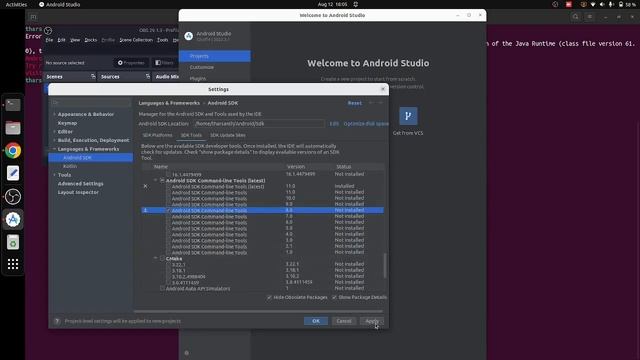Expand the Editor settings node

(x=54, y=132)
